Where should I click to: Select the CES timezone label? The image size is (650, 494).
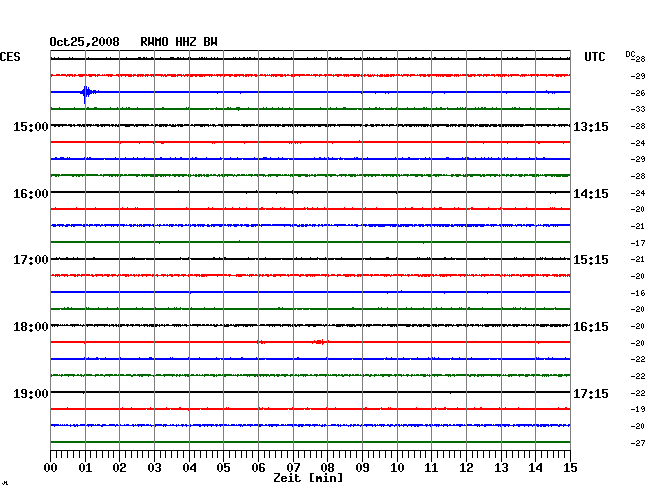(10, 57)
